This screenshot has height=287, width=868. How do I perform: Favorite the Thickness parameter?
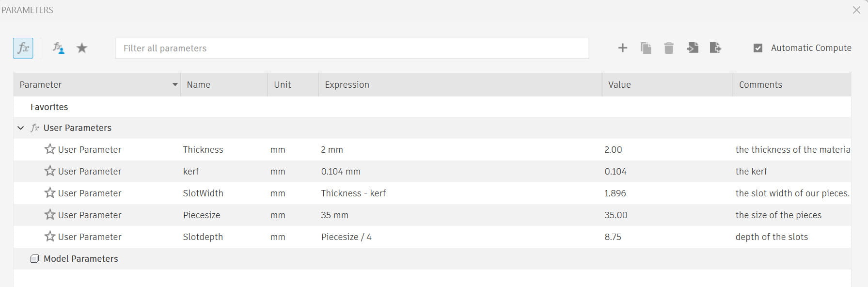49,149
